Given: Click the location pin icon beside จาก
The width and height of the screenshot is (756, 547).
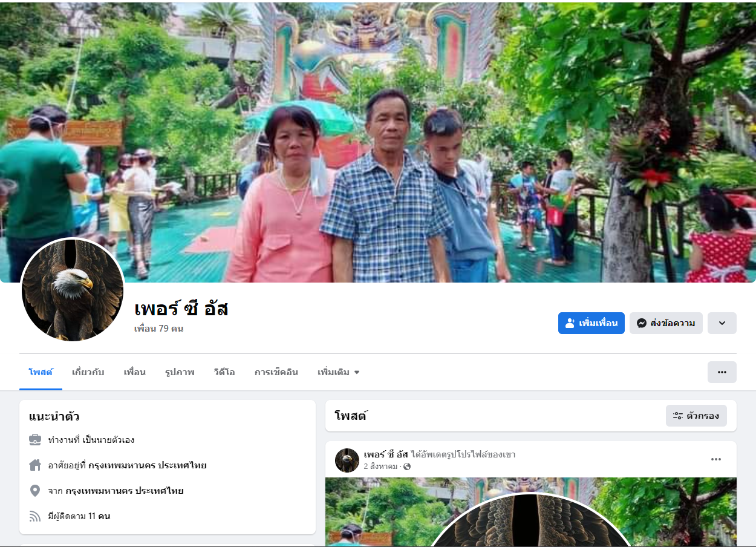Looking at the screenshot, I should click(35, 491).
